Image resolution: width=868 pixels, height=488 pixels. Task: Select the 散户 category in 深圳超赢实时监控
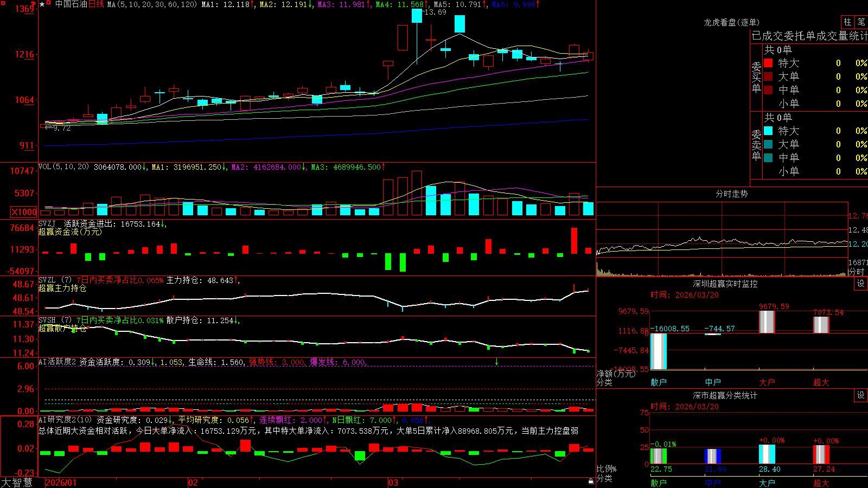click(x=659, y=382)
